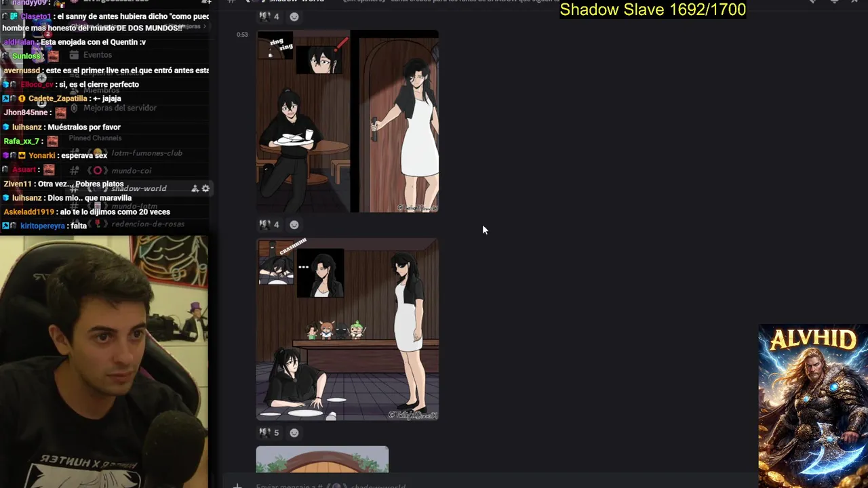Image resolution: width=868 pixels, height=488 pixels.
Task: Open Mejoras del servidor in sidebar
Action: [x=120, y=108]
